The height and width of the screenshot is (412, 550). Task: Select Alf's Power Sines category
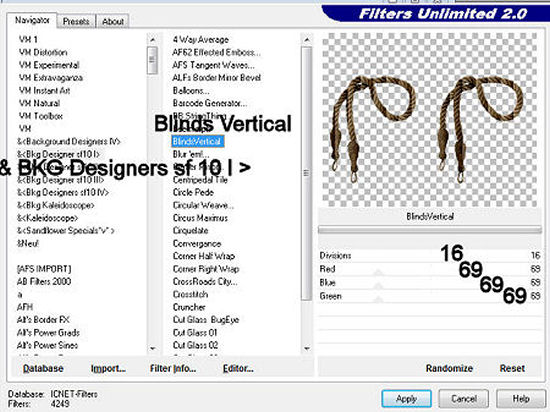click(x=47, y=345)
